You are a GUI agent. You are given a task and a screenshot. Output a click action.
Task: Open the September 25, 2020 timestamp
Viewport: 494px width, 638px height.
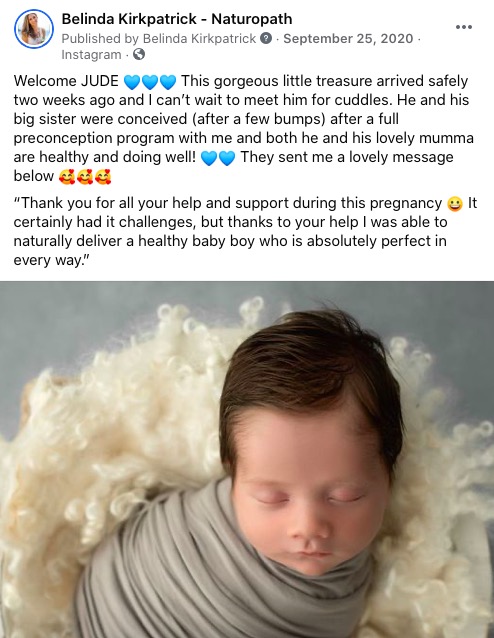tap(348, 39)
